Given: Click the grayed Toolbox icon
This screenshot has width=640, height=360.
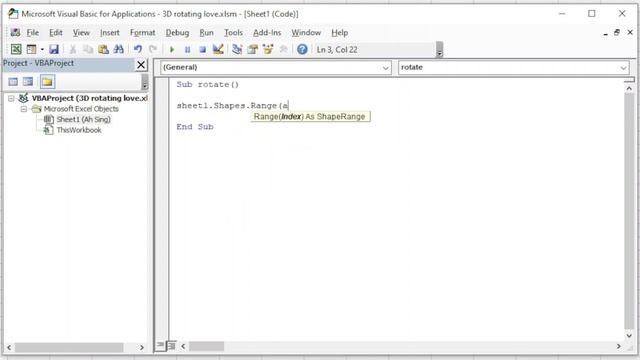Looking at the screenshot, I should pos(283,49).
